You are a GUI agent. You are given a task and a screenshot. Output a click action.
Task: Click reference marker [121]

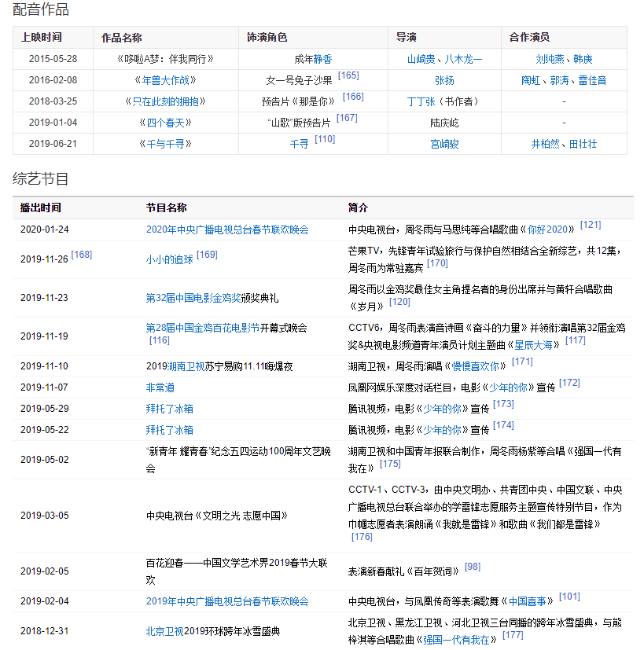tap(590, 225)
